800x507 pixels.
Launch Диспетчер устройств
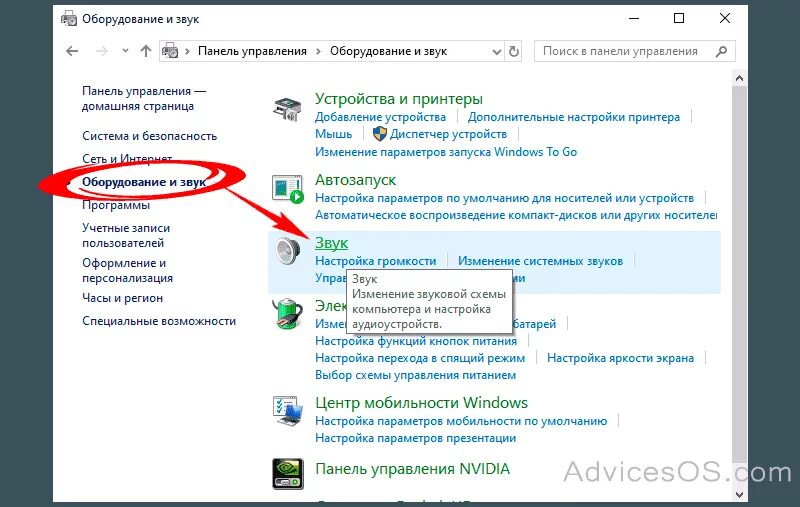[x=448, y=134]
